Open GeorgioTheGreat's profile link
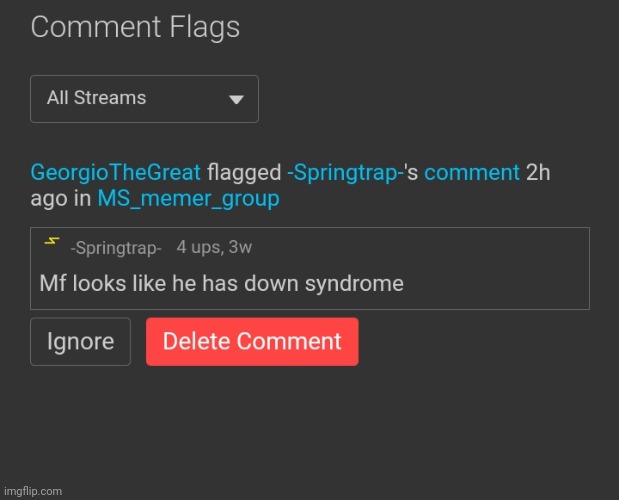The width and height of the screenshot is (619, 500). pos(116,172)
